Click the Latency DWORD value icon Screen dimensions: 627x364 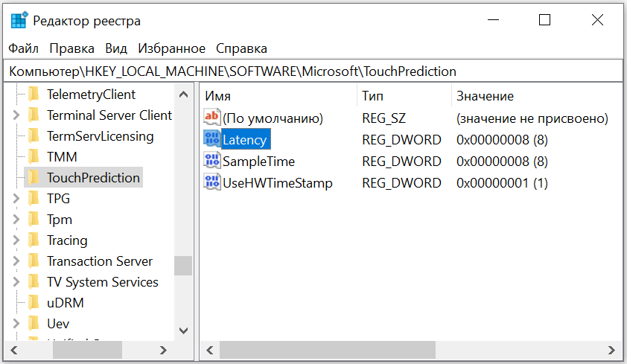(212, 139)
